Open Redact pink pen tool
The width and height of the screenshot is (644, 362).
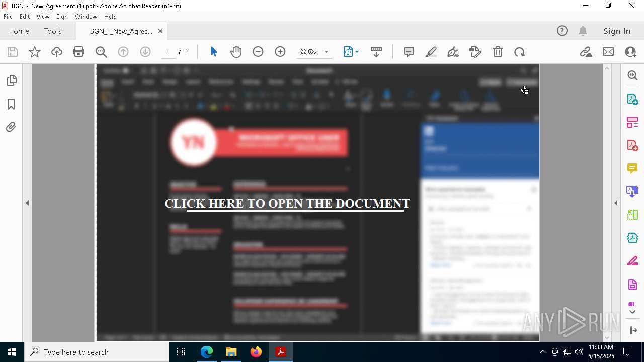click(x=632, y=261)
